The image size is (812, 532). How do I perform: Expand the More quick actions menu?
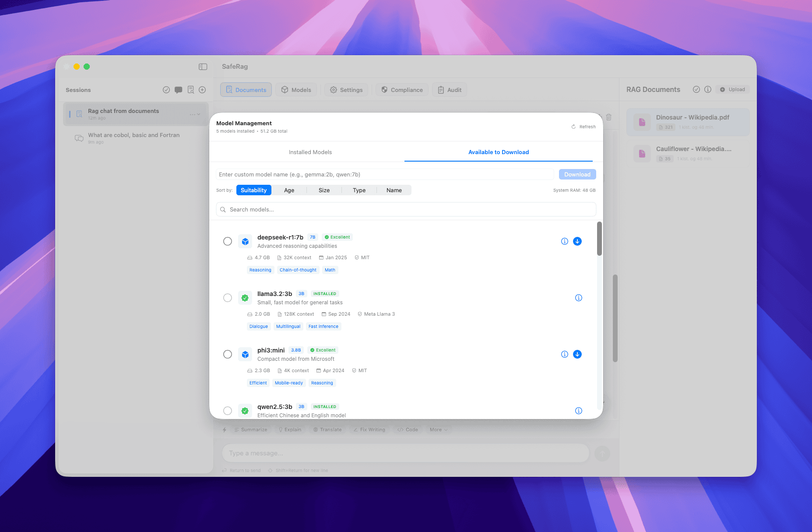[438, 430]
